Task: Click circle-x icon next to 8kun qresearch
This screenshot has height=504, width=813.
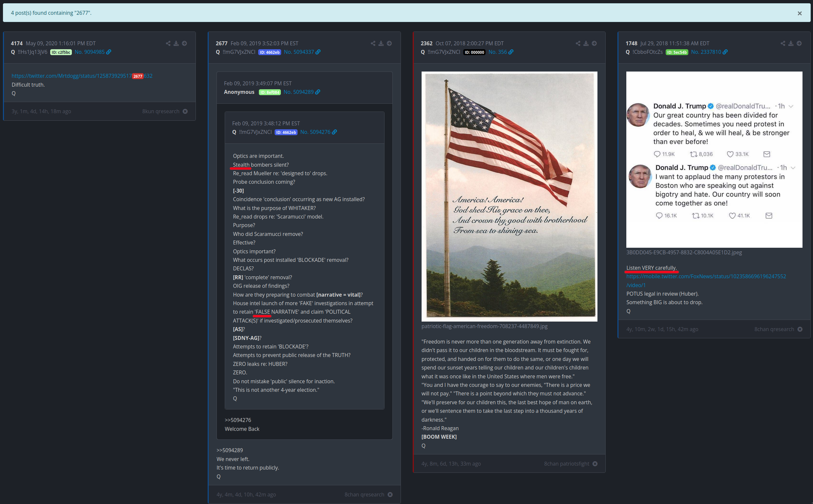Action: pyautogui.click(x=185, y=111)
